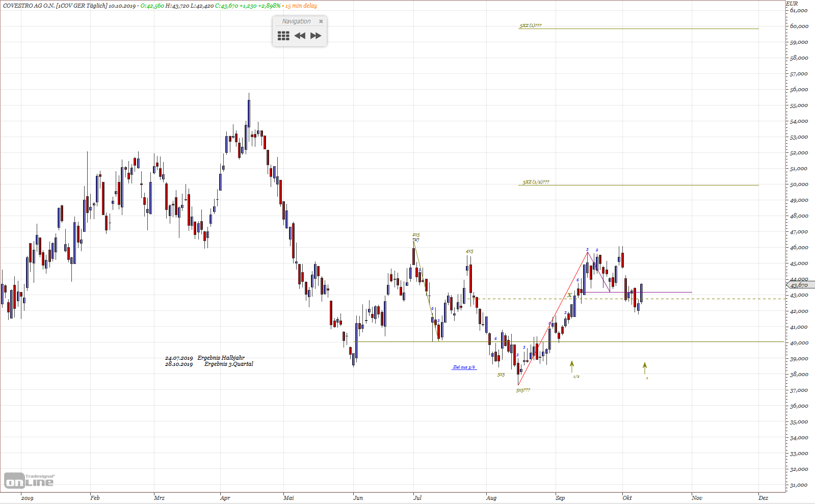Click the fast-forward double-arrow in Navigation

click(x=316, y=36)
